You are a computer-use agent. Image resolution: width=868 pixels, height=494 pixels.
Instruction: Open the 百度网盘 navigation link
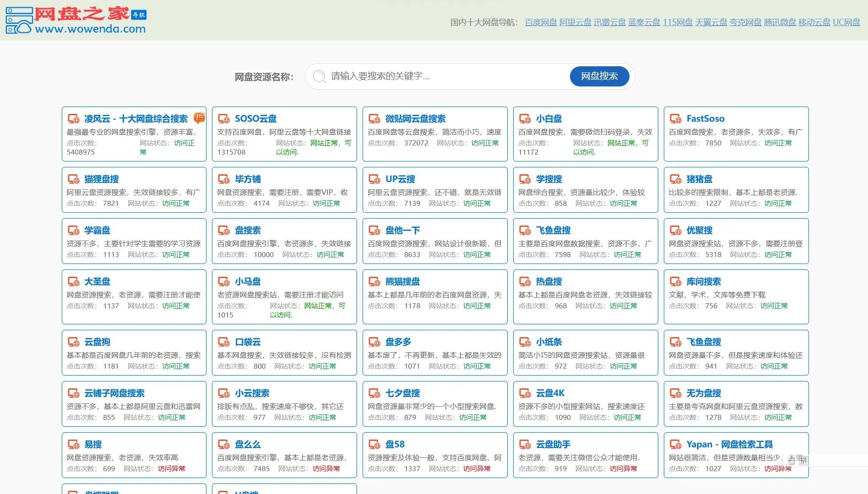[x=541, y=22]
